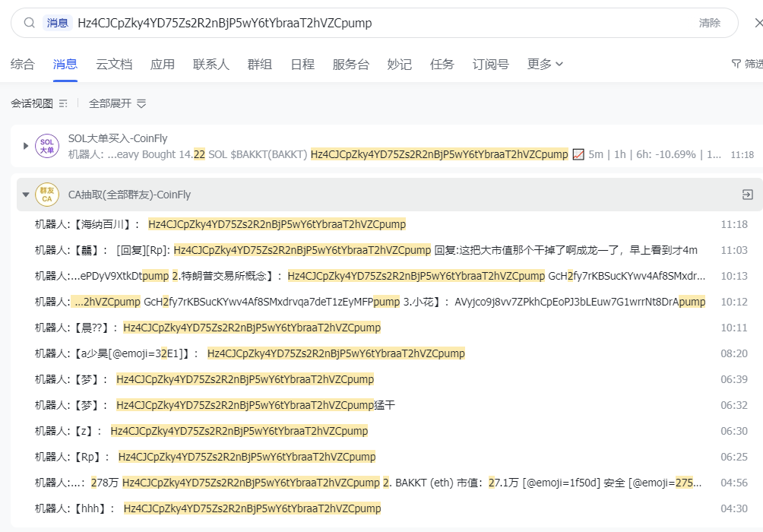
Task: Open the 联系人 tab
Action: 211,65
